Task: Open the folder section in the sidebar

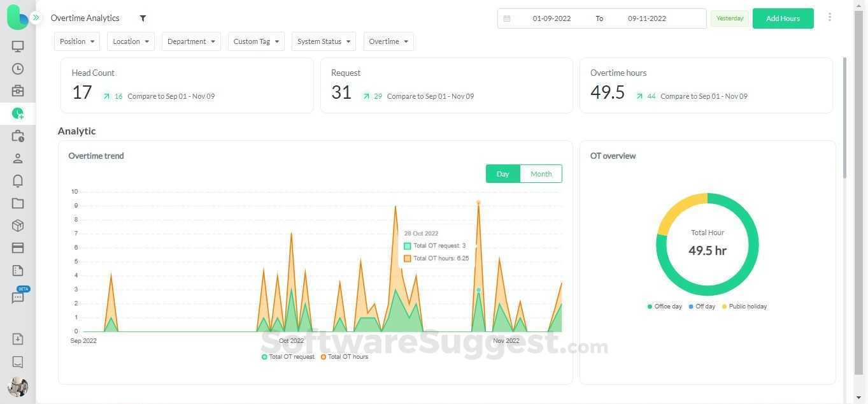Action: point(17,203)
